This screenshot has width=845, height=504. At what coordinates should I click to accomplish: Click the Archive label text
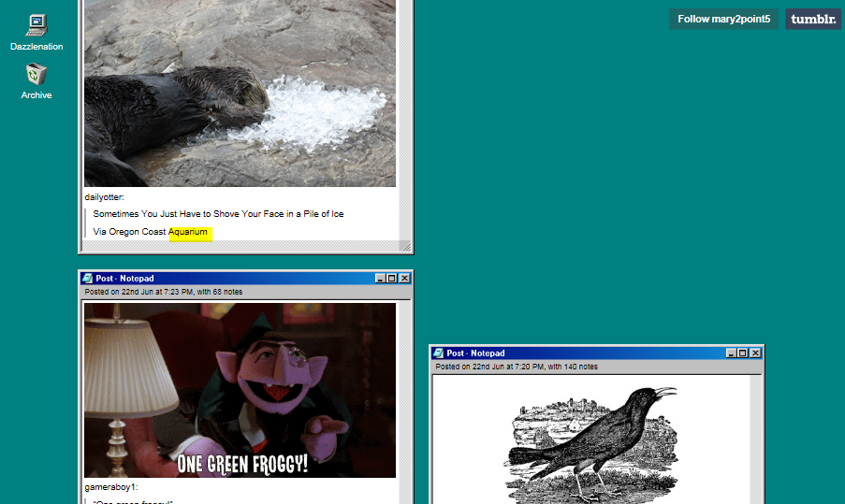[36, 95]
